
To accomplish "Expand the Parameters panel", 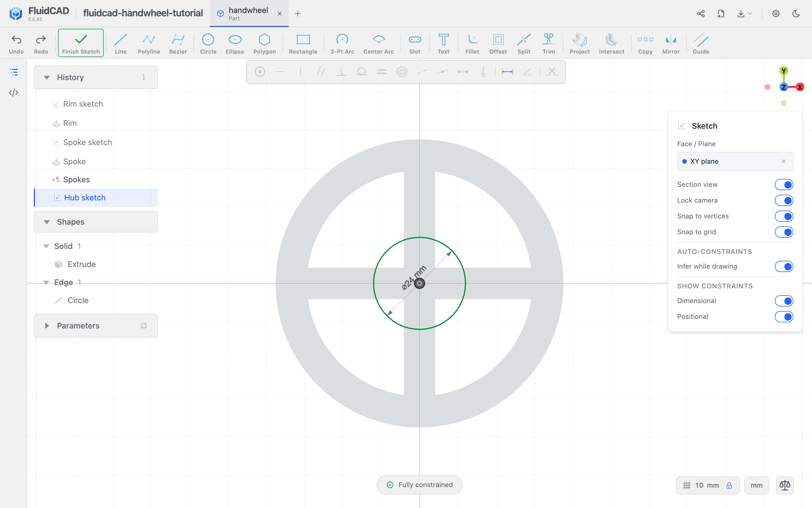I will coord(47,326).
